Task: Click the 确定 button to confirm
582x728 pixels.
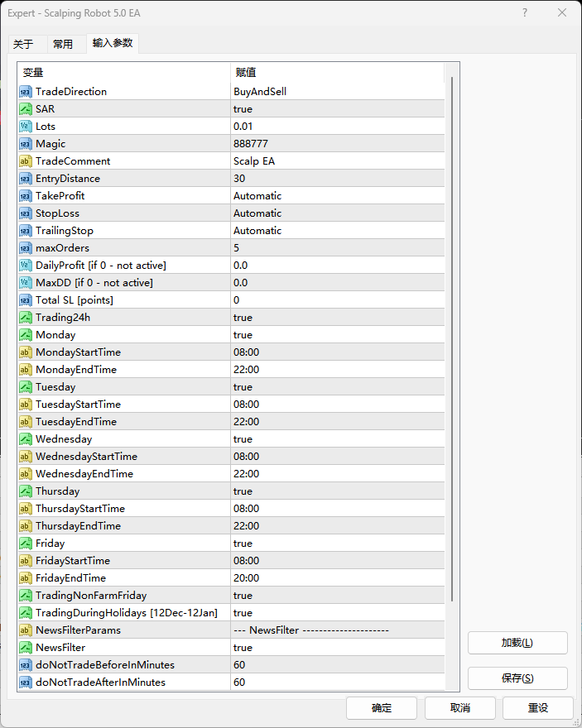Action: [x=382, y=708]
